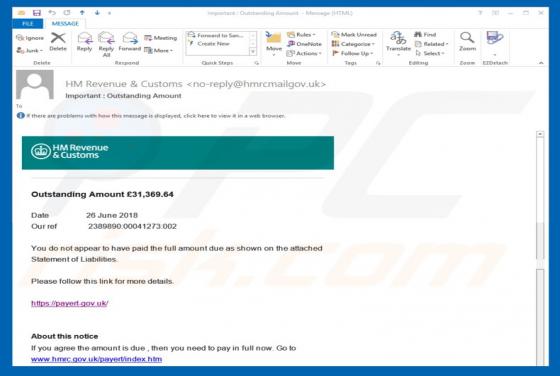
Task: Click the Save icon in quick access toolbar
Action: (36, 13)
